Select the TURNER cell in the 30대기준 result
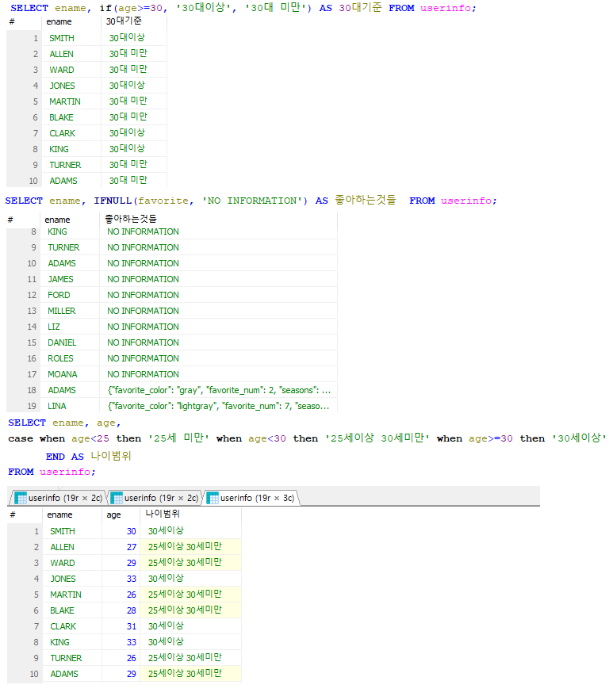This screenshot has height=700, width=613. pos(71,165)
